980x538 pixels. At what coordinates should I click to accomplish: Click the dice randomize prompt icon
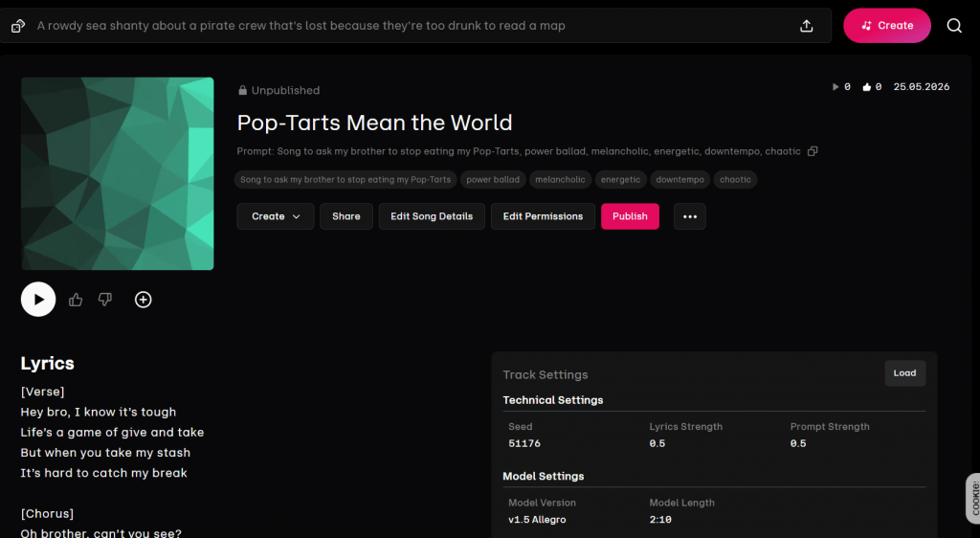click(18, 26)
